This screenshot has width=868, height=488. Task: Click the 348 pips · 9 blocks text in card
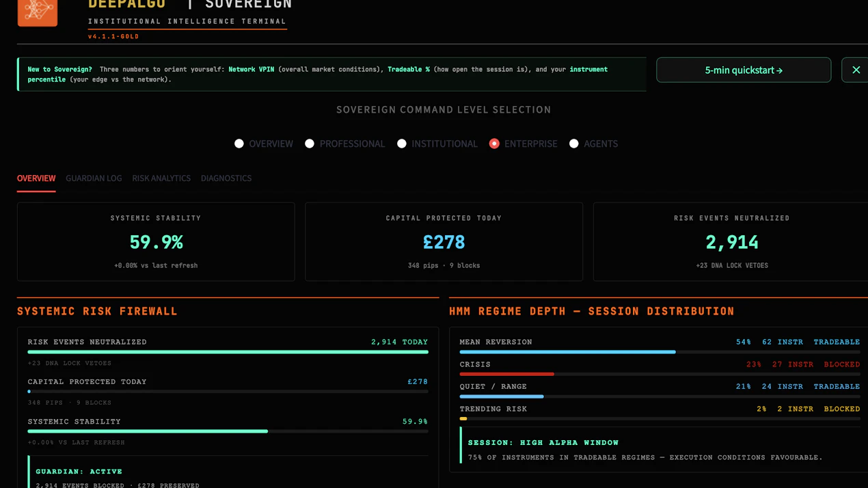click(444, 265)
